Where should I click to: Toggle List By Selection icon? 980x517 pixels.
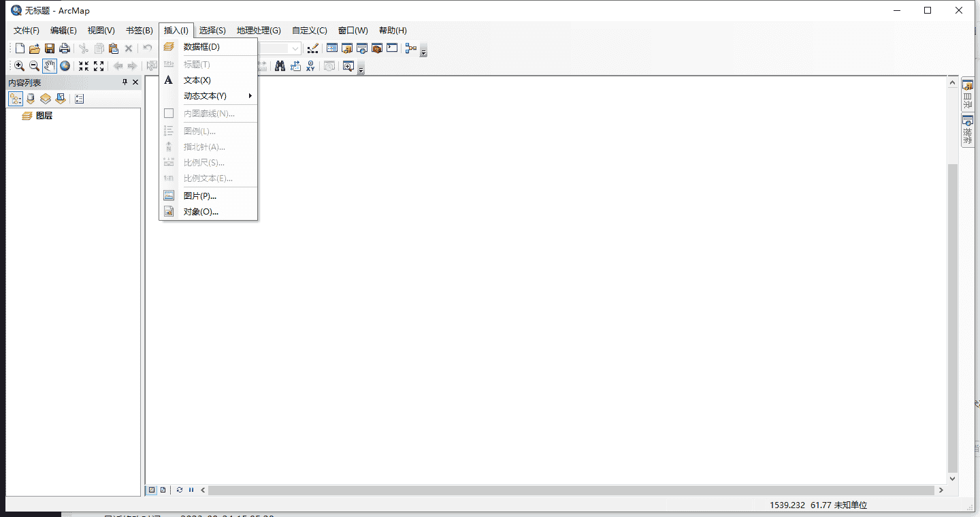(61, 99)
